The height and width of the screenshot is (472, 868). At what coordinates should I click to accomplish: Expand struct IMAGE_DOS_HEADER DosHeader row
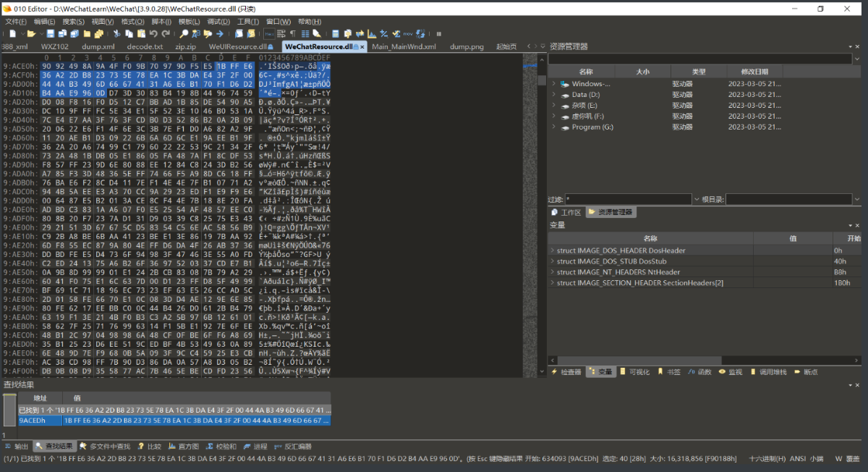pyautogui.click(x=553, y=250)
